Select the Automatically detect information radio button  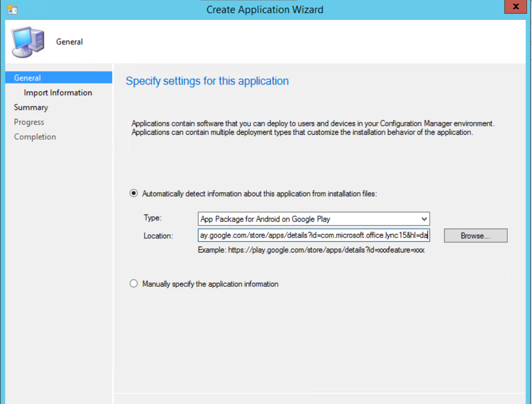(134, 194)
